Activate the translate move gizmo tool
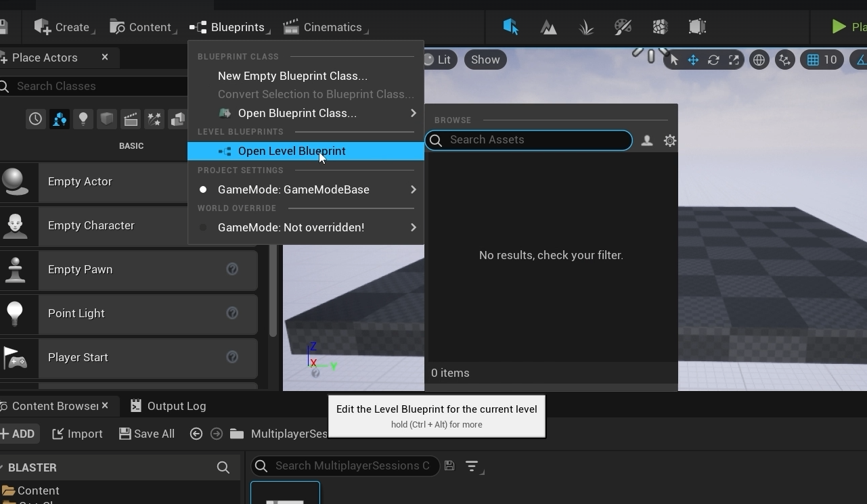 [693, 60]
